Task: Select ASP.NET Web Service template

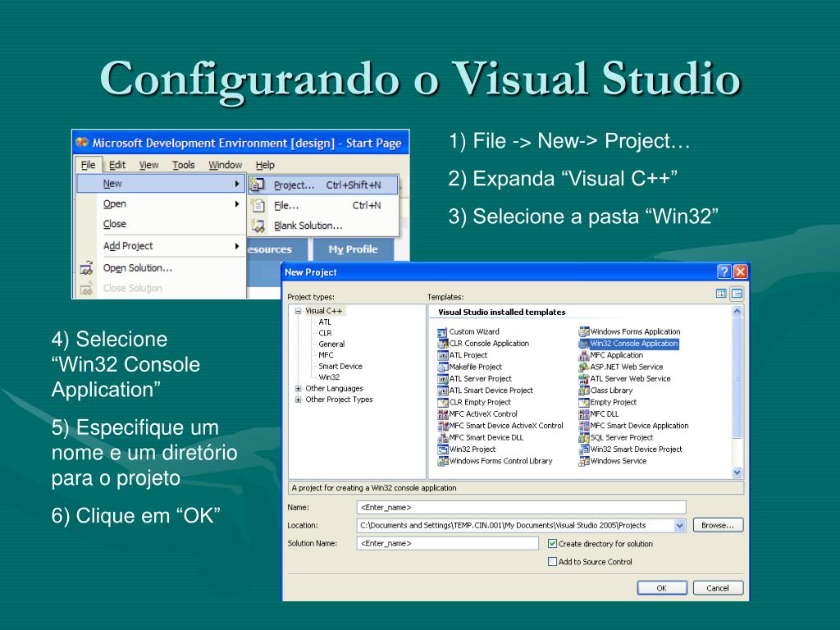Action: pyautogui.click(x=621, y=367)
